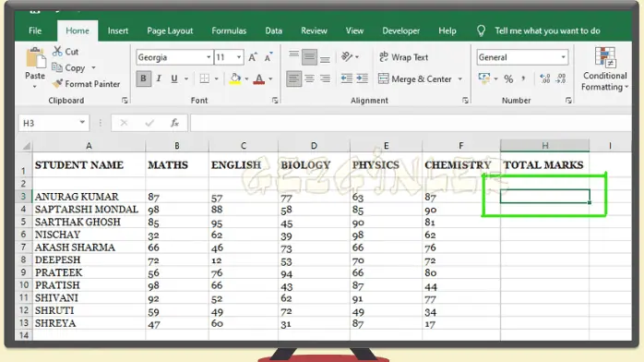Viewport: 644px width, 362px height.
Task: Expand the font color dropdown arrow
Action: (x=270, y=78)
